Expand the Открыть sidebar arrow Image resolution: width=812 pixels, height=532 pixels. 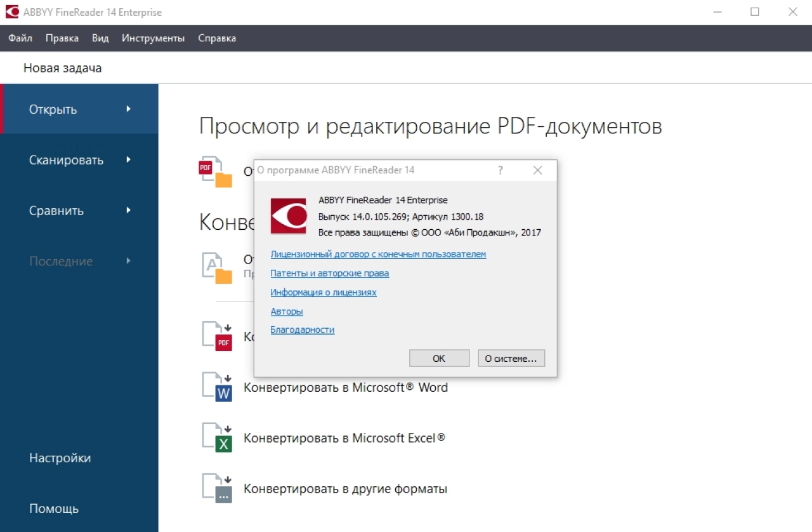128,109
